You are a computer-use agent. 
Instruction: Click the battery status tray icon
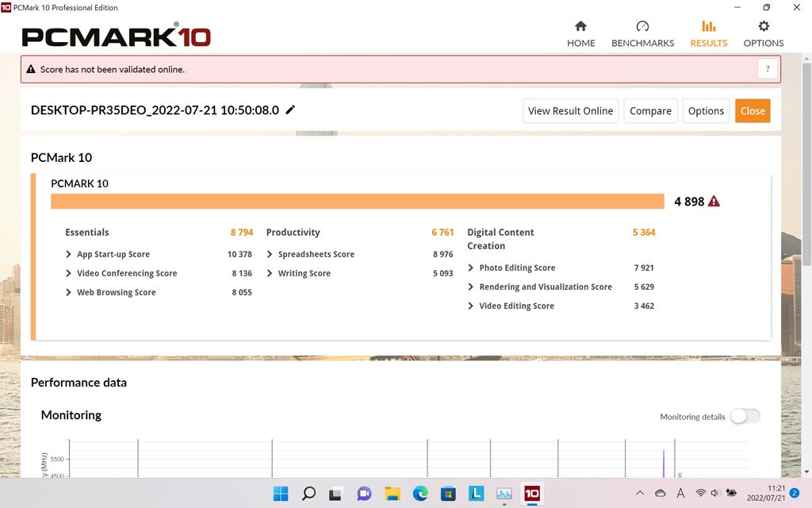click(x=731, y=493)
